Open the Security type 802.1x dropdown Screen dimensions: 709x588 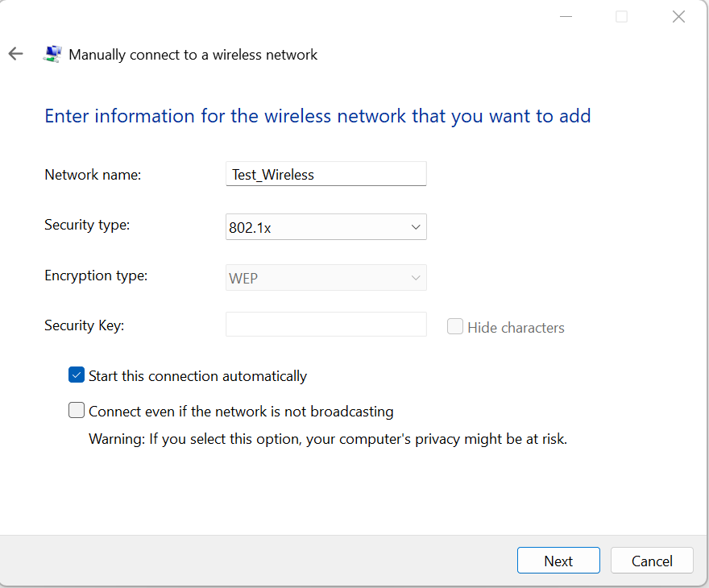pos(326,227)
